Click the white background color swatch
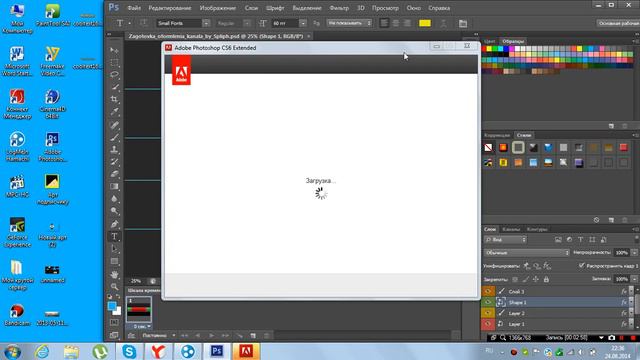Screen dimensions: 640x360 click(118, 311)
